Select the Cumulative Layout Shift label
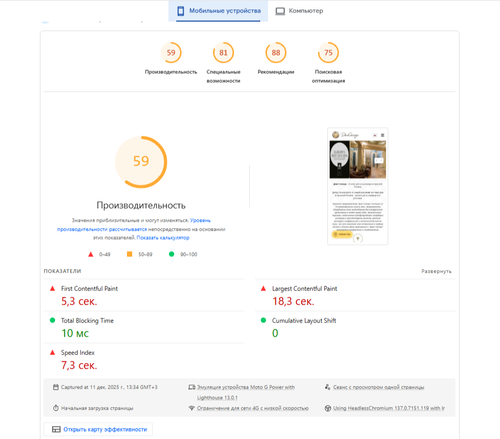 click(304, 321)
